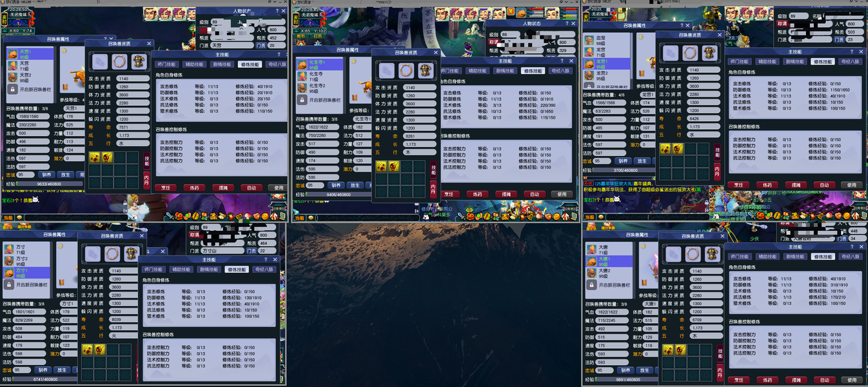Click the ring equipment slot in the 天宫 window
868x387 pixels.
[119, 62]
